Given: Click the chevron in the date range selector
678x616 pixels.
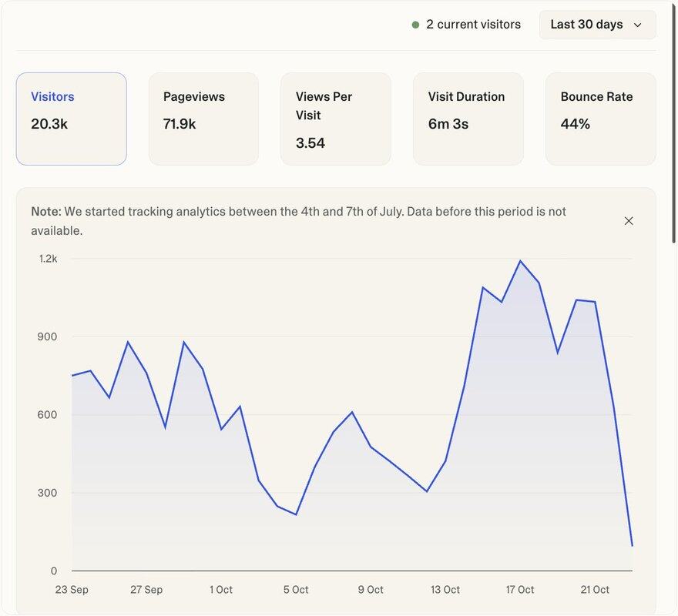Looking at the screenshot, I should click(x=637, y=25).
